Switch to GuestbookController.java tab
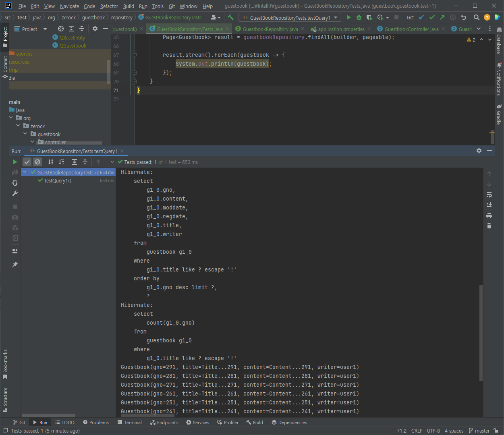 pyautogui.click(x=411, y=29)
